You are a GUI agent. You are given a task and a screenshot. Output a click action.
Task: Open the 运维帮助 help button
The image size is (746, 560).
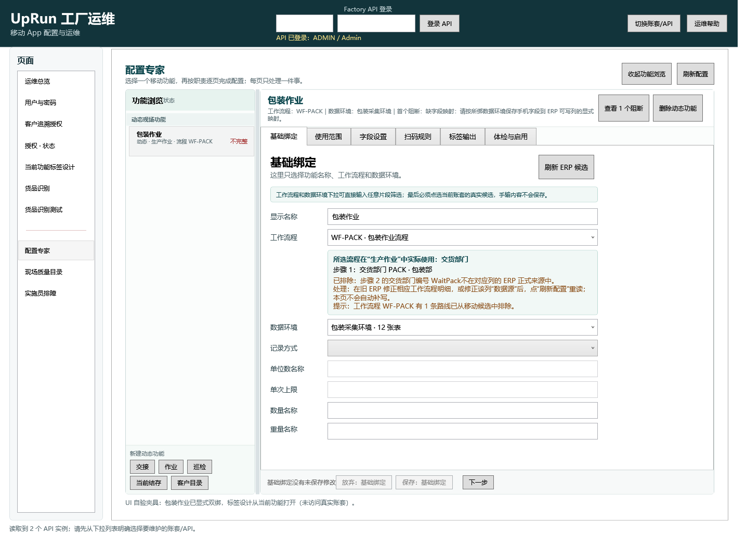[x=706, y=23]
